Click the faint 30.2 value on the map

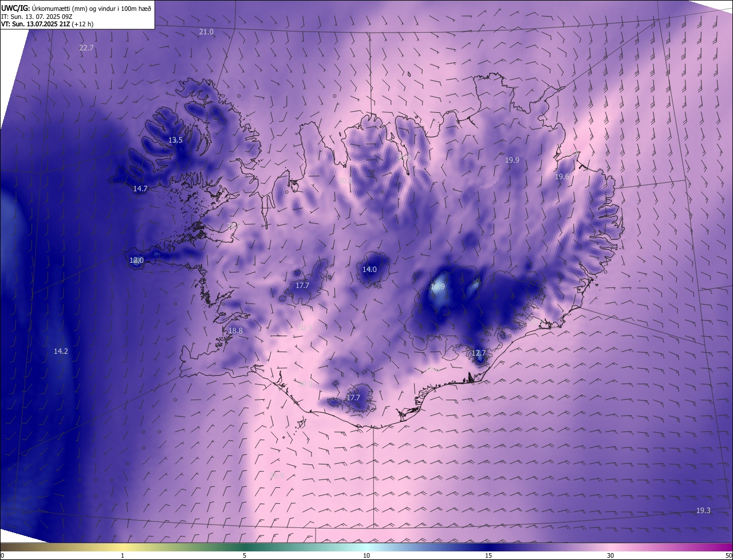tap(346, 180)
